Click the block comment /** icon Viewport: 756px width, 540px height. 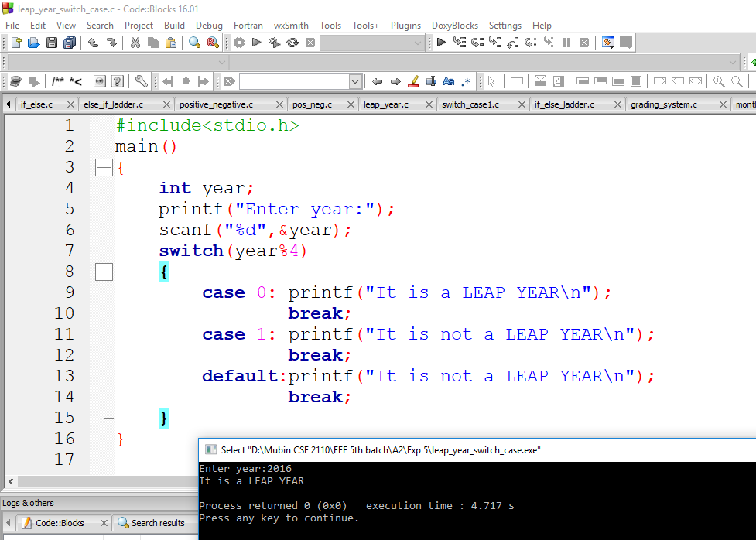[x=57, y=82]
